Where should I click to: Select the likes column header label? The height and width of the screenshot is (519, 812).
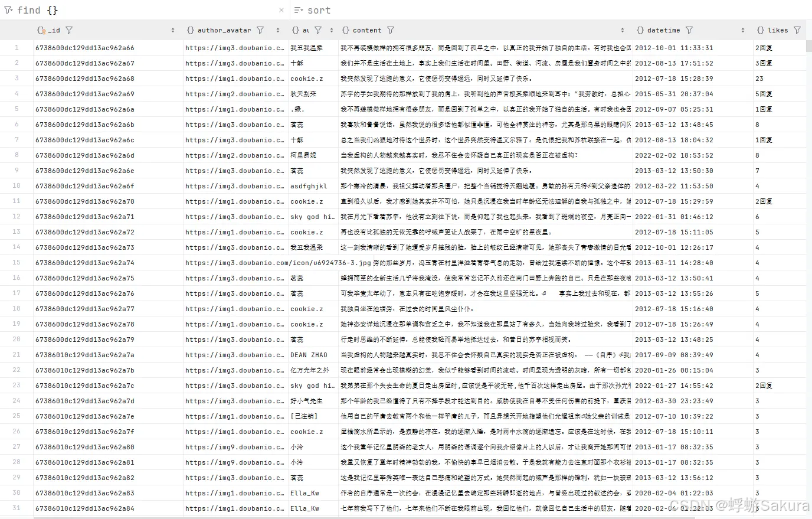click(x=778, y=30)
